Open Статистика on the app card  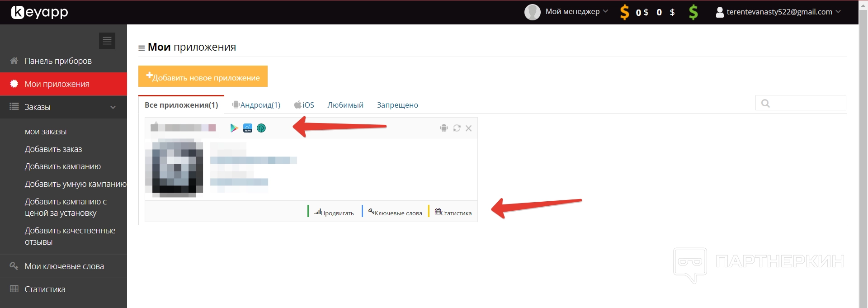point(453,212)
